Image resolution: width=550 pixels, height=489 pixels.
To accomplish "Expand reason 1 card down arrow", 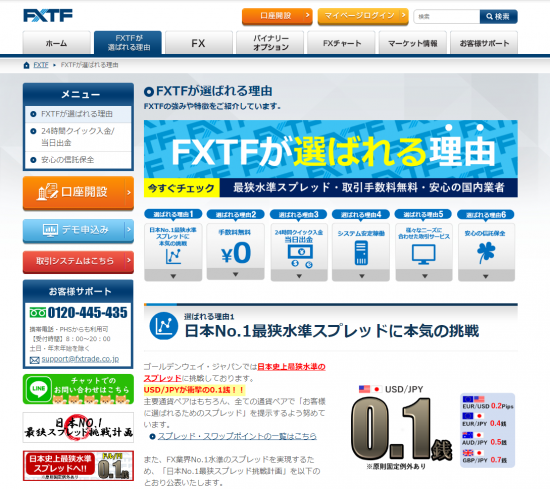I will (173, 276).
